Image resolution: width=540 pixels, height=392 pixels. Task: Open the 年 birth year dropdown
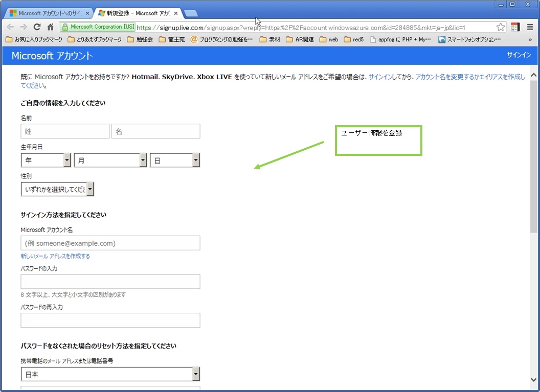(46, 160)
